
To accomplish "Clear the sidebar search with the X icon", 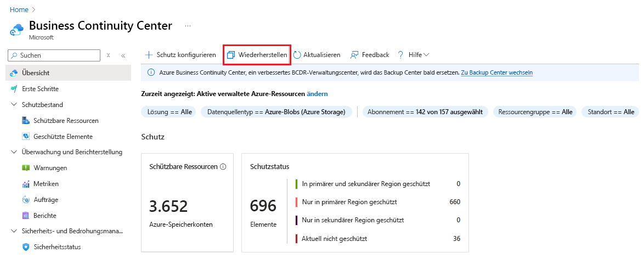I will pos(109,55).
